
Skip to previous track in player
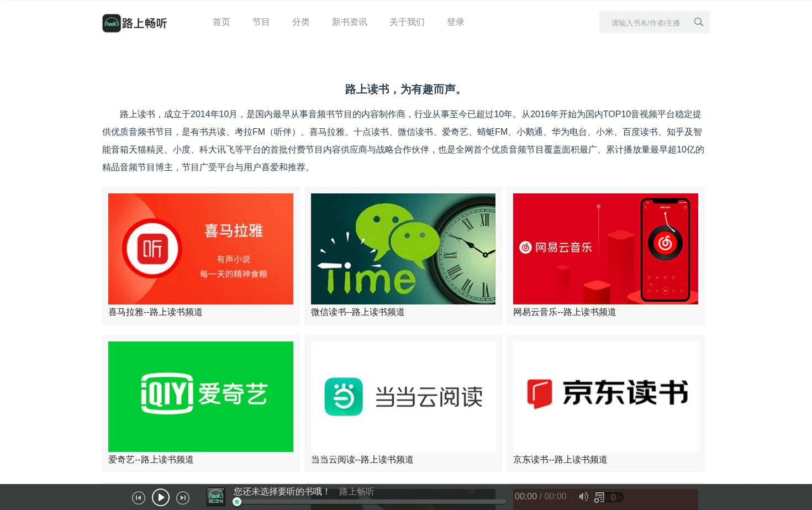[x=139, y=498]
